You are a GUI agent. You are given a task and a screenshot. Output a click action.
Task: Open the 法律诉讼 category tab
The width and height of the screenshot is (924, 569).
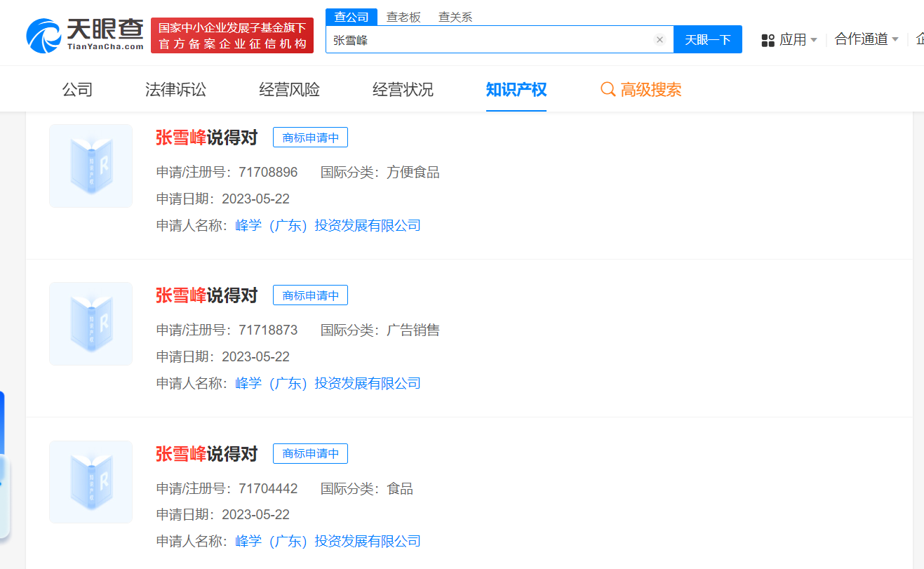(x=175, y=90)
